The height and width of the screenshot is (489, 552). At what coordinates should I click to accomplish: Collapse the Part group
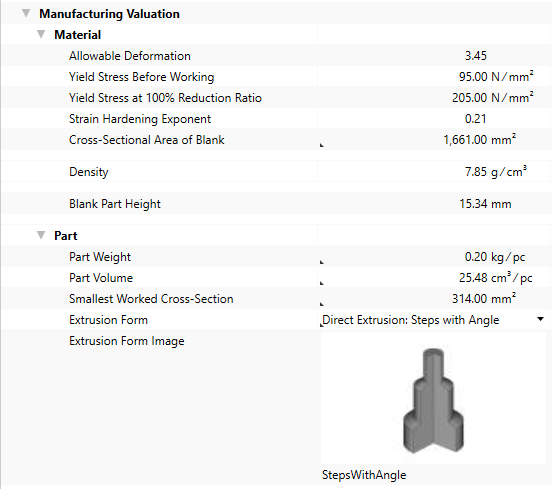[x=41, y=235]
